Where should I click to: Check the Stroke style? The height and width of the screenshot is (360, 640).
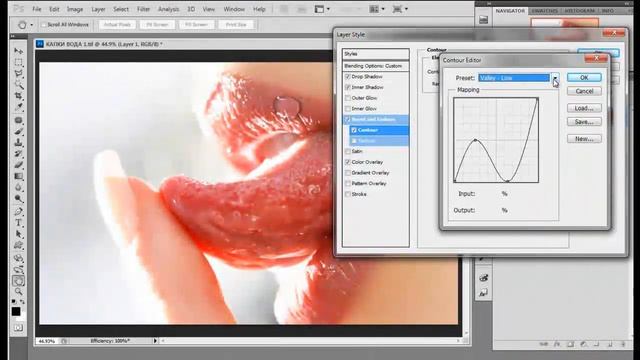[x=348, y=194]
